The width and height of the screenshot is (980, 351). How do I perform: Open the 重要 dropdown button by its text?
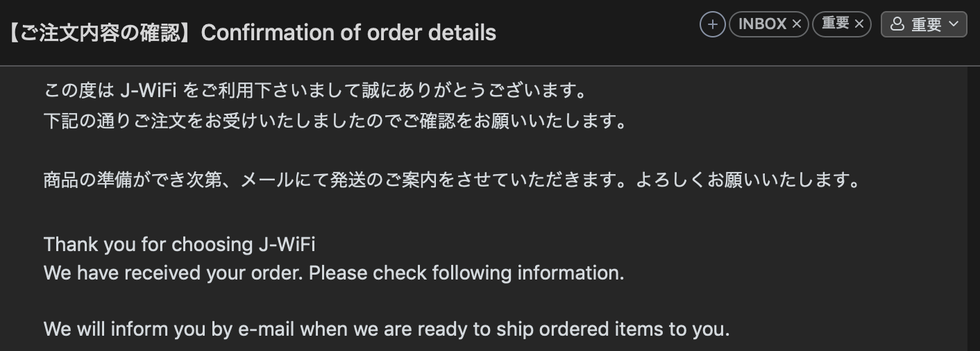coord(927,24)
